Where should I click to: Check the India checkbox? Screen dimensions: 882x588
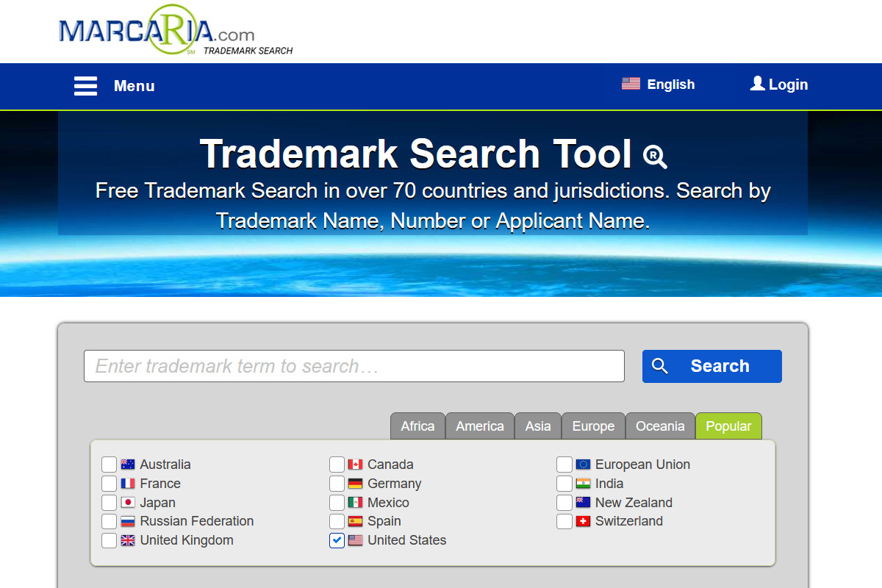pos(564,484)
